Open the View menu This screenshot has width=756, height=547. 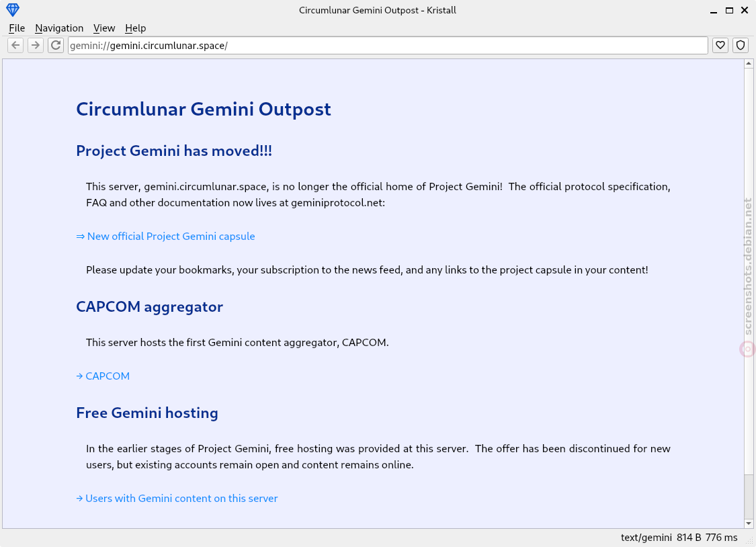(104, 28)
